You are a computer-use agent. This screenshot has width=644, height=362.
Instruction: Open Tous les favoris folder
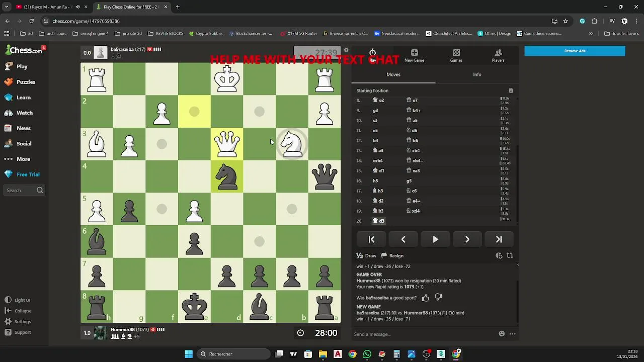pyautogui.click(x=622, y=34)
